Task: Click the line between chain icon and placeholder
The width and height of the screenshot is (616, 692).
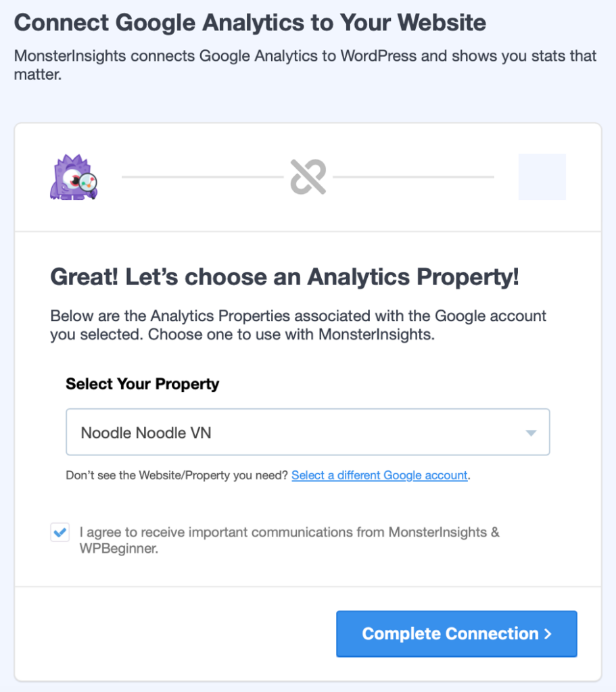Action: point(413,177)
